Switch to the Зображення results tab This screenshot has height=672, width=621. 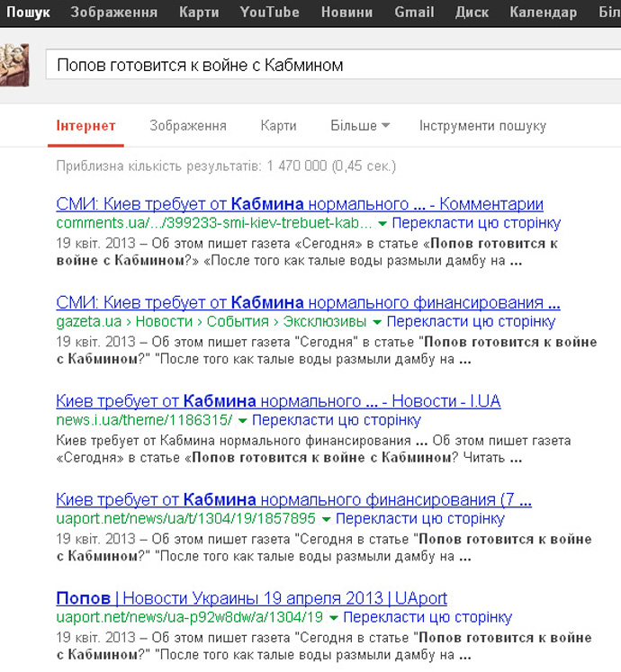(188, 126)
